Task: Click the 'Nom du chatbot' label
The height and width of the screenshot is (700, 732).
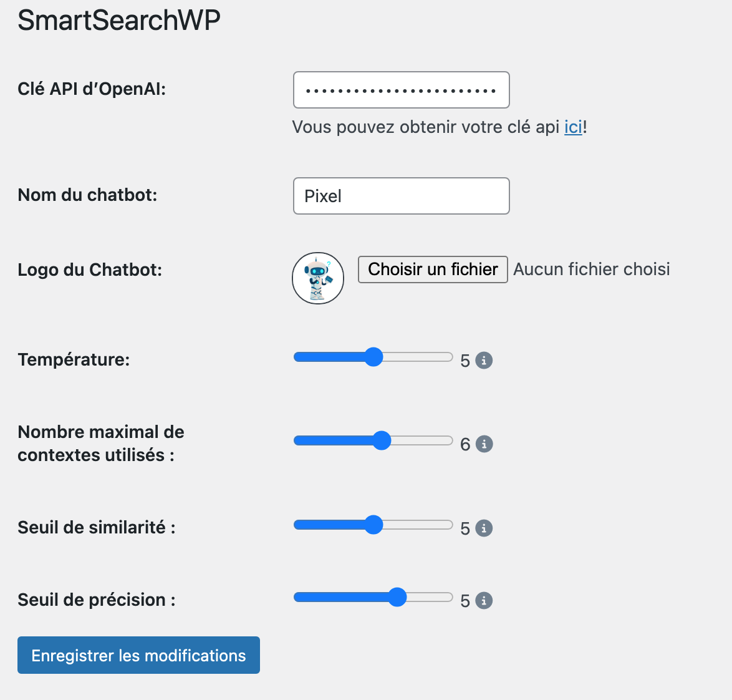Action: point(88,195)
